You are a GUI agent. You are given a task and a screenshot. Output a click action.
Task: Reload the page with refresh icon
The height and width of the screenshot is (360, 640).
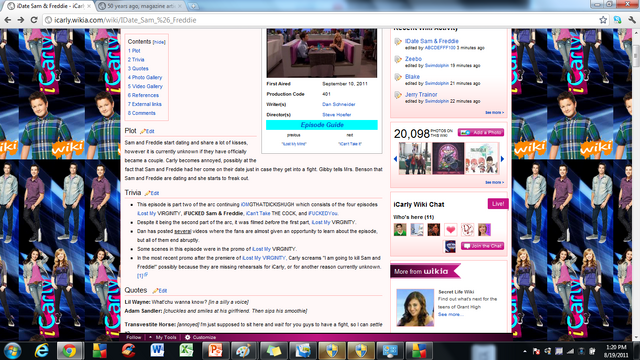tap(34, 20)
